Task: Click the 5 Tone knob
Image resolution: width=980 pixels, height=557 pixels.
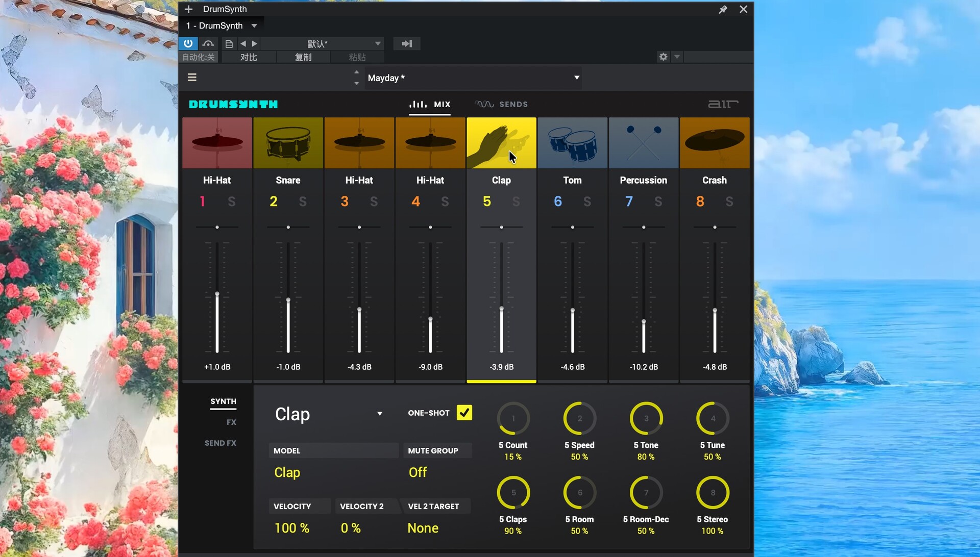Action: (646, 419)
